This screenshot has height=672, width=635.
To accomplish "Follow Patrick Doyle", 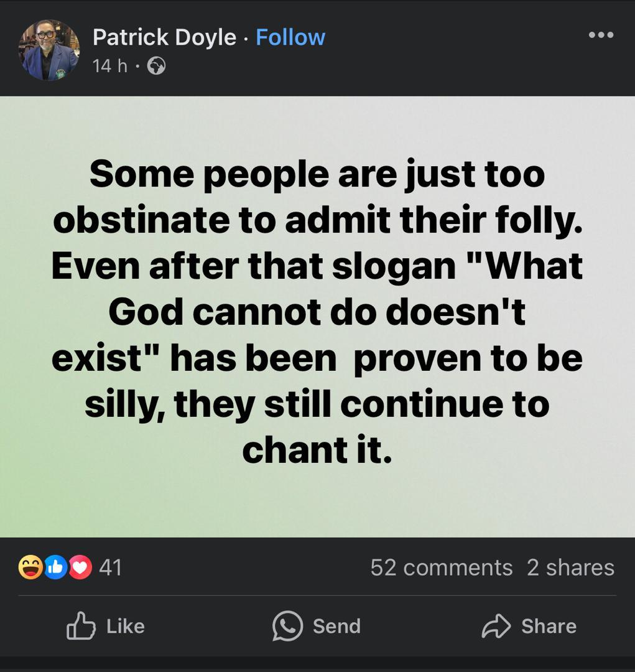I will coord(290,37).
